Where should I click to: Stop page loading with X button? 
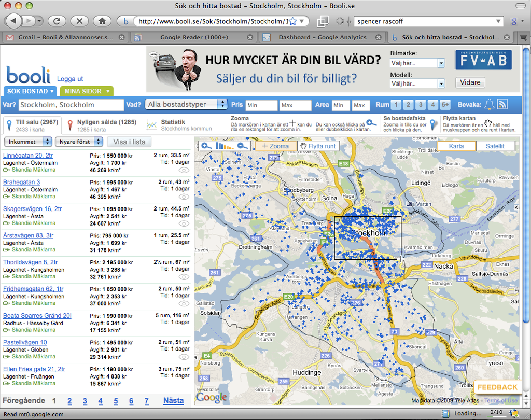pos(79,21)
